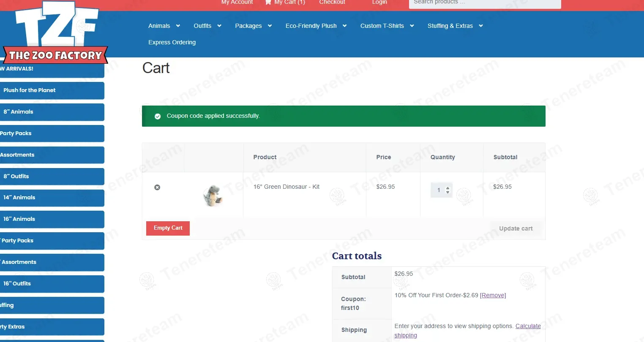This screenshot has width=644, height=342.
Task: Open 8" Animals sidebar category
Action: tap(52, 112)
